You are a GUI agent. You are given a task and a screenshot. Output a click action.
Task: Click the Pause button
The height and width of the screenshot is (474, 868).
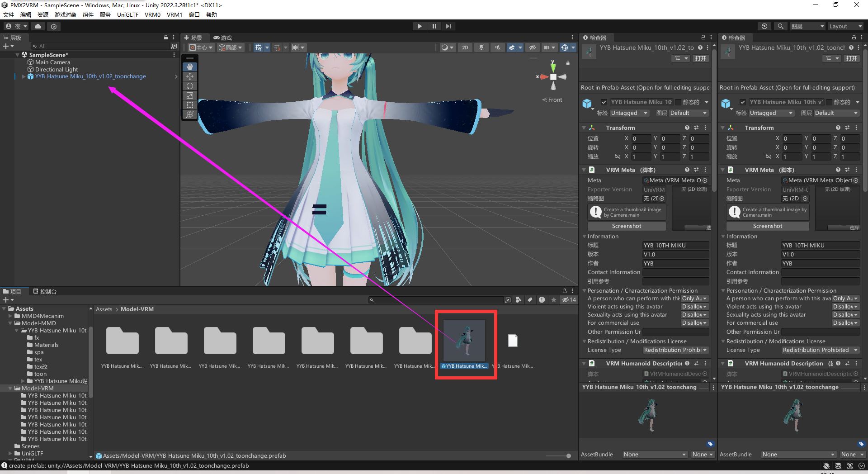click(434, 26)
